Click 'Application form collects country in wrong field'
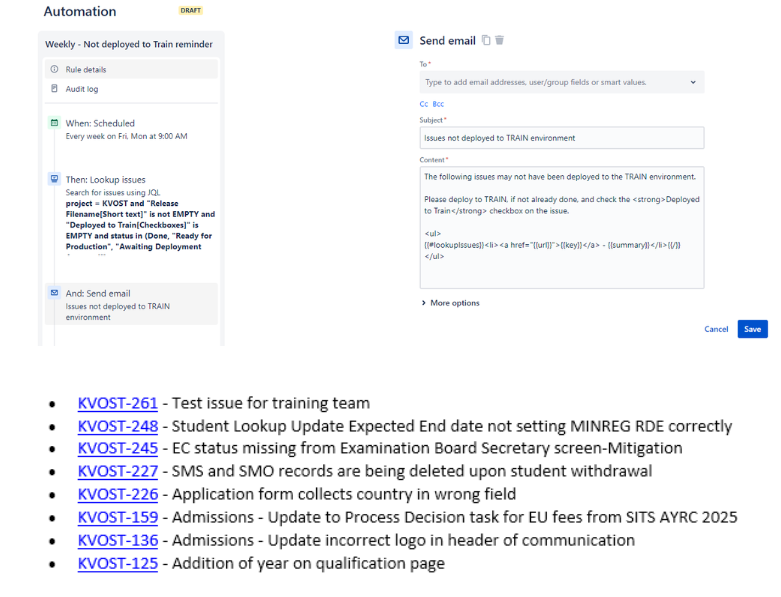This screenshot has height=597, width=781. (x=344, y=494)
